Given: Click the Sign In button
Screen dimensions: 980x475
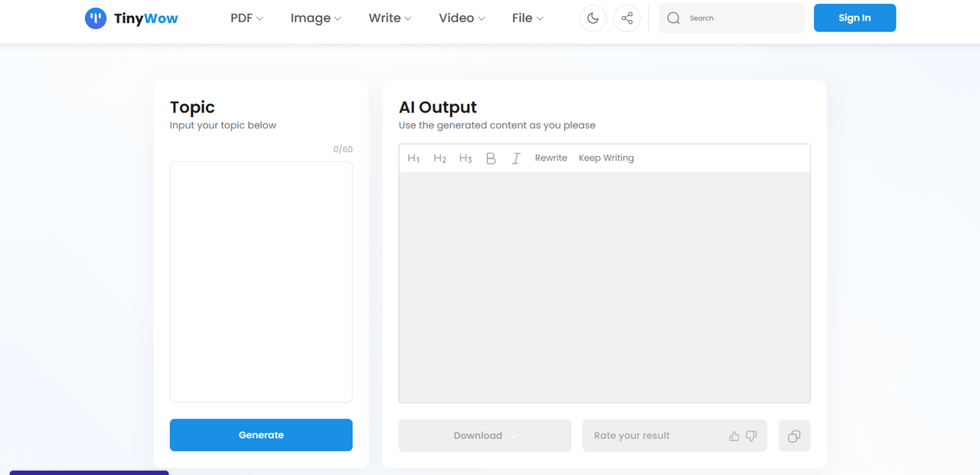Looking at the screenshot, I should tap(854, 18).
